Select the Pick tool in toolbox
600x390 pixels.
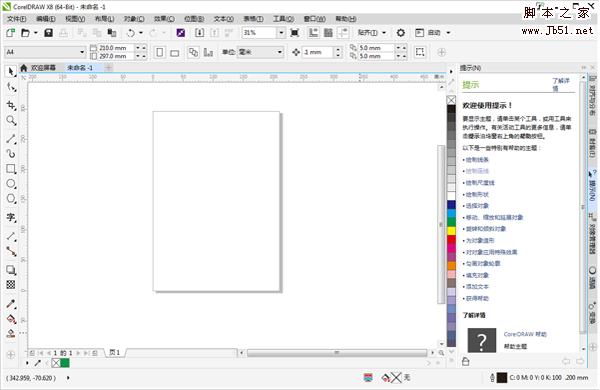tap(11, 72)
